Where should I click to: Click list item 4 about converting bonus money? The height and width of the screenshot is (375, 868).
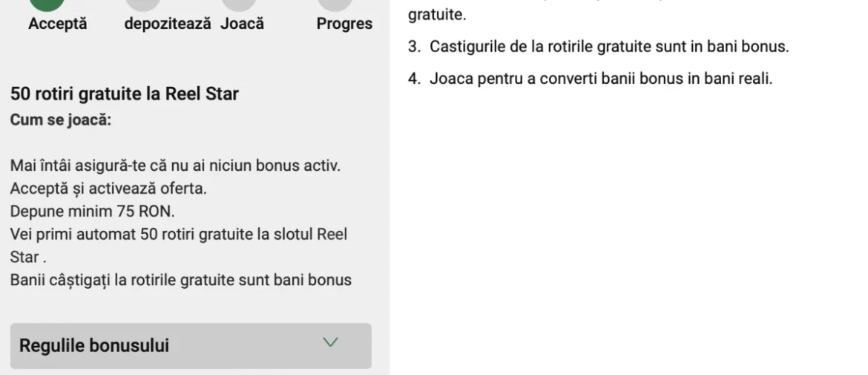click(x=590, y=78)
